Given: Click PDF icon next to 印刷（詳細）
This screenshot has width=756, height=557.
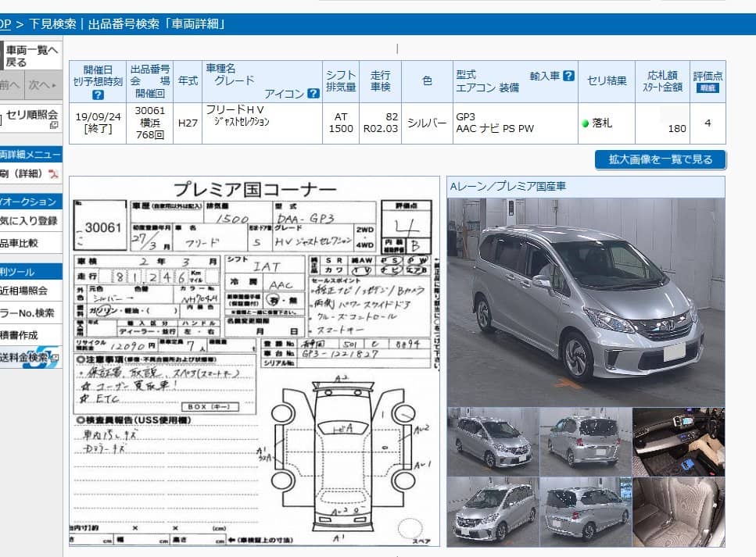Looking at the screenshot, I should click(53, 173).
